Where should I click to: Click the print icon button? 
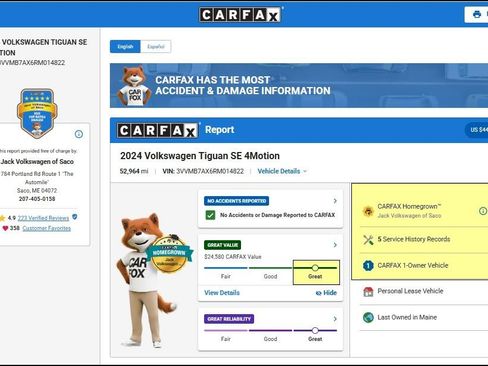click(x=477, y=14)
